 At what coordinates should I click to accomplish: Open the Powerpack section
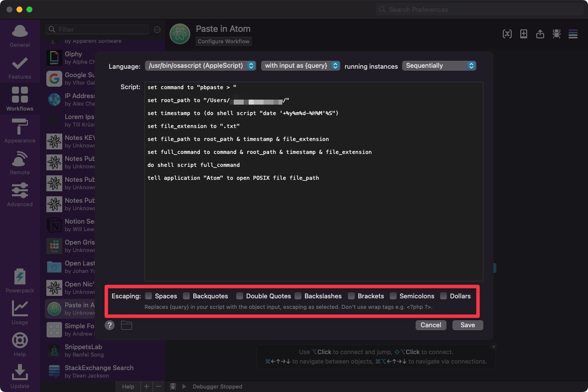(19, 281)
